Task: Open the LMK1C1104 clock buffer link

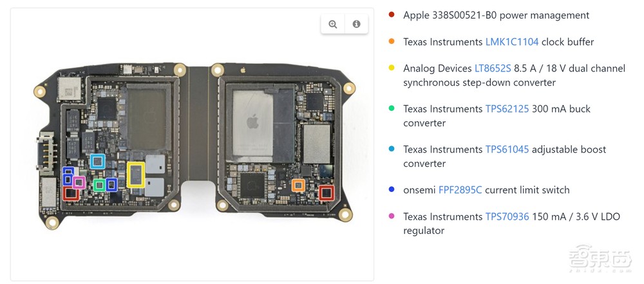Action: click(x=512, y=41)
